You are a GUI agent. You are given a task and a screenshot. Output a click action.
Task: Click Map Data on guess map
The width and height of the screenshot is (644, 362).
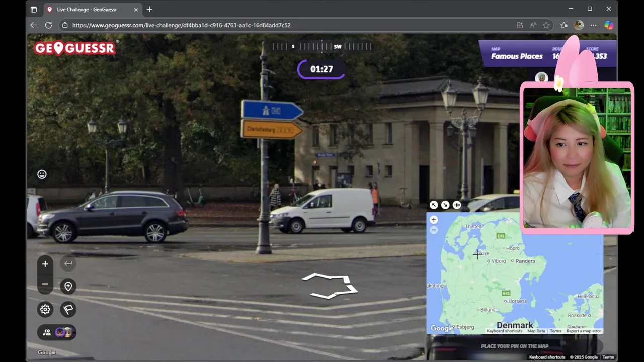tap(536, 331)
